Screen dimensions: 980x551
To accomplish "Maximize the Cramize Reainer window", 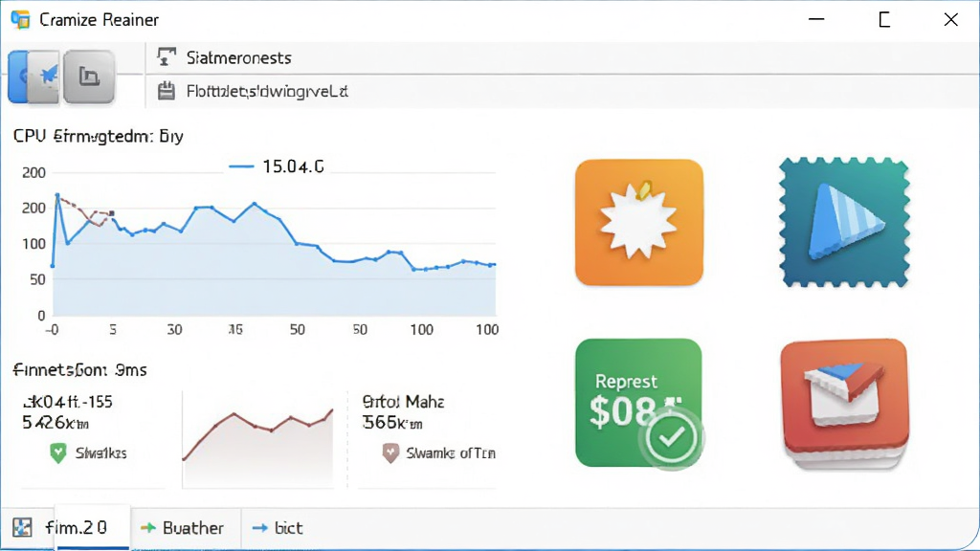I will [x=884, y=20].
